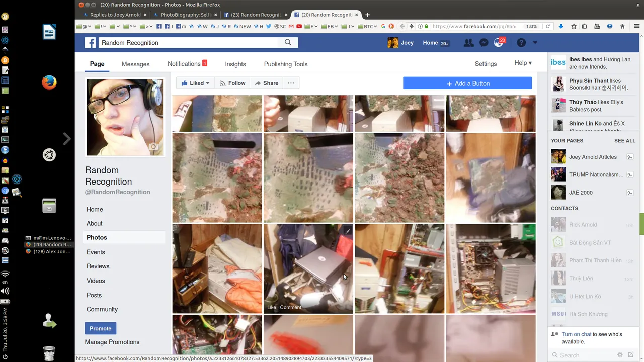This screenshot has width=644, height=362.
Task: Open the Help dropdown in page tabs
Action: point(523,63)
